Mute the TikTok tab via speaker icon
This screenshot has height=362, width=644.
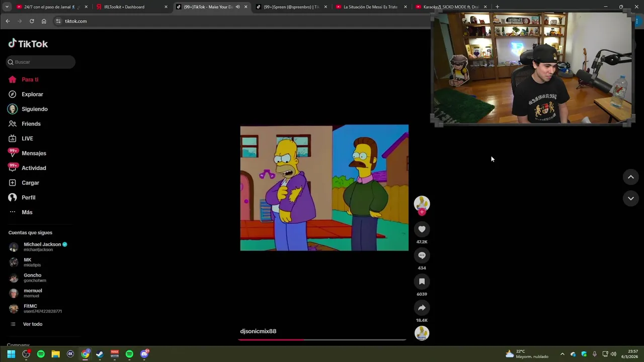(x=237, y=7)
